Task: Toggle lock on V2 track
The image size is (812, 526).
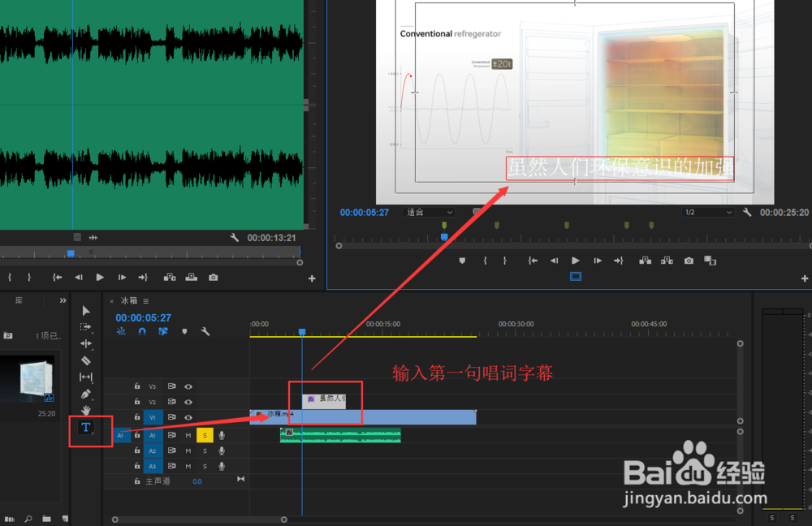Action: click(137, 401)
